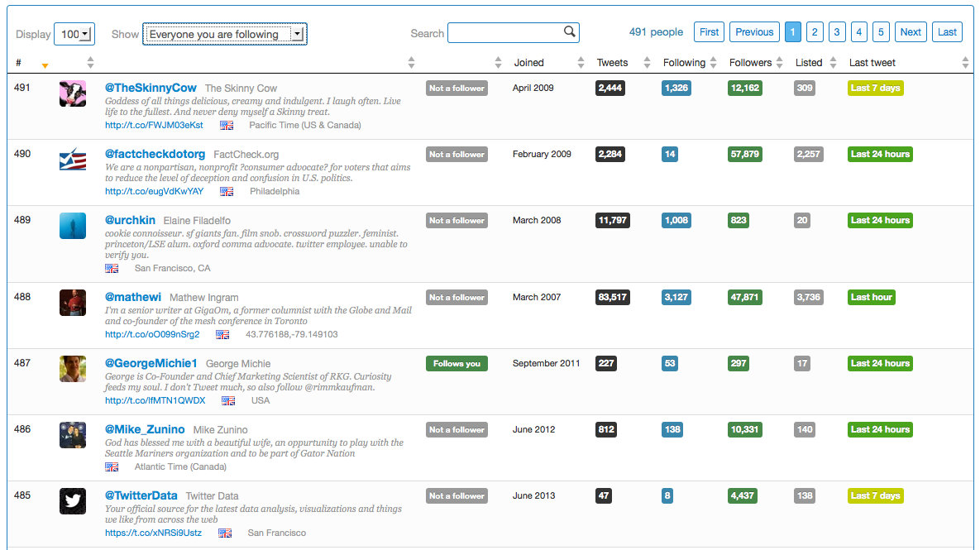Go to Previous page

754,32
